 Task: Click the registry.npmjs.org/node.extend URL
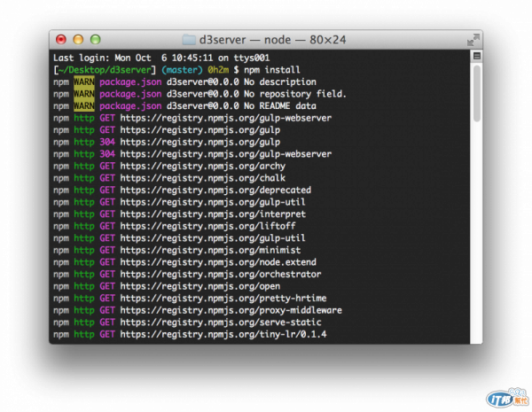(x=218, y=262)
